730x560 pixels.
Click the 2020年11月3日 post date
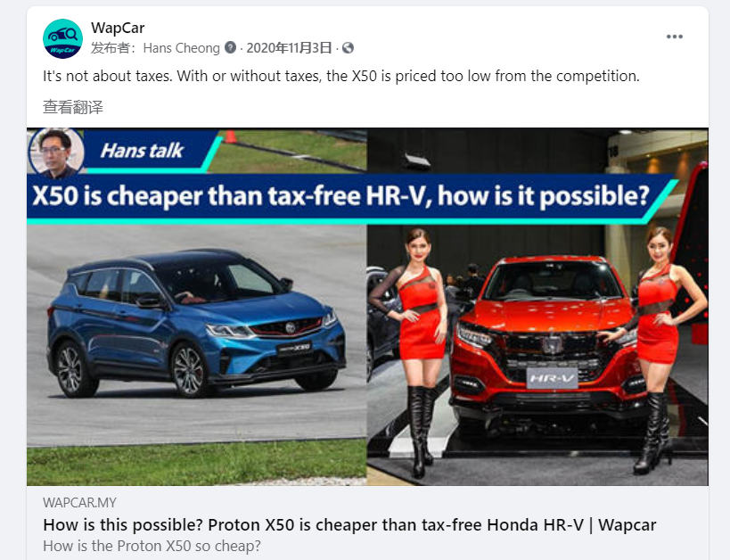(289, 48)
